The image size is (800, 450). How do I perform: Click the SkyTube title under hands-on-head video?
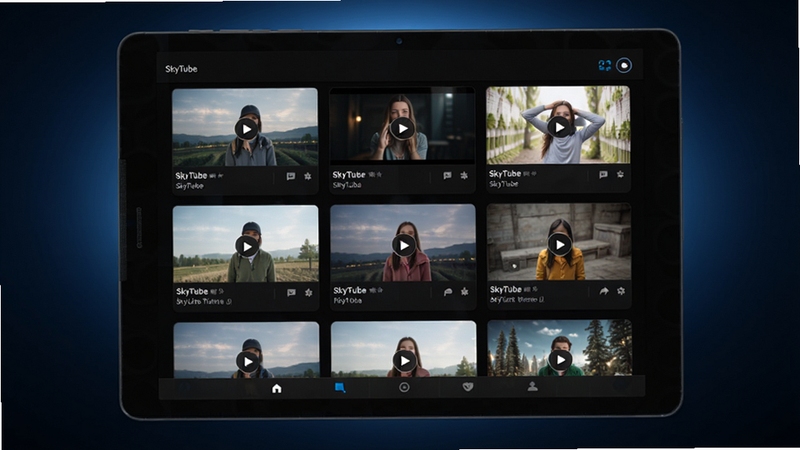(505, 173)
